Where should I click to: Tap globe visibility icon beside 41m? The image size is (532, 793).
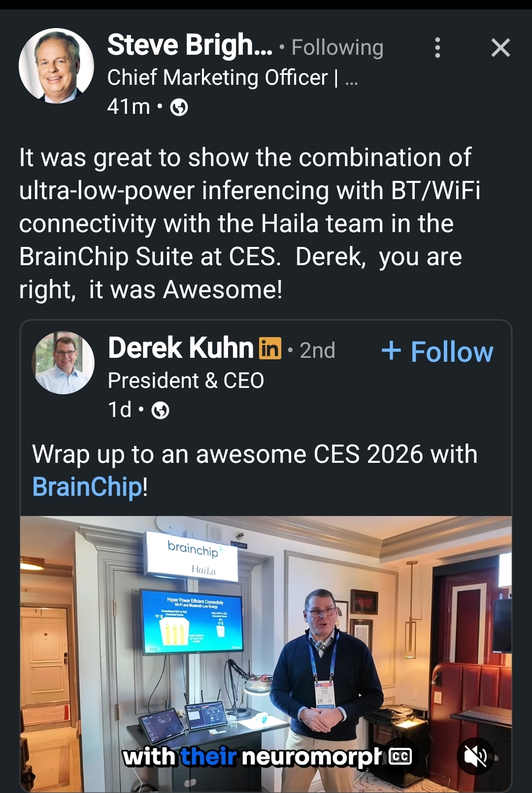[179, 107]
